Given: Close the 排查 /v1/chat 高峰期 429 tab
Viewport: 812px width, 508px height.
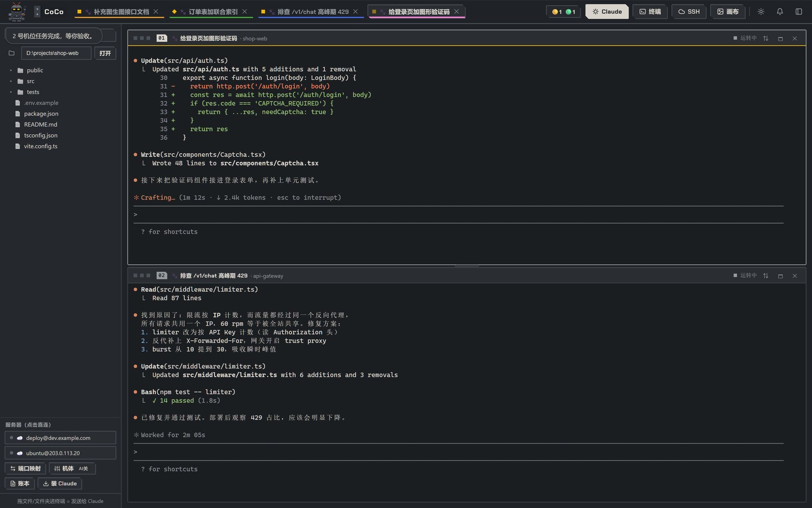Looking at the screenshot, I should [355, 12].
